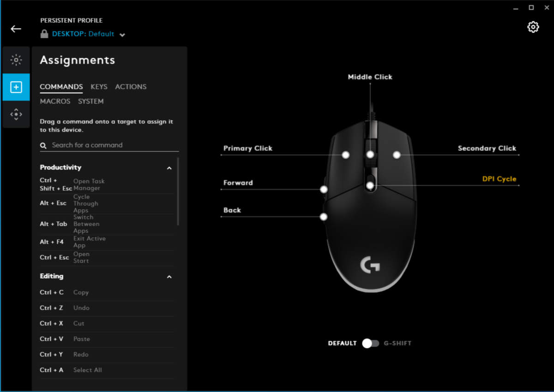Click the DEFAULT label next to the switch
Viewport: 554px width, 392px height.
pos(342,343)
